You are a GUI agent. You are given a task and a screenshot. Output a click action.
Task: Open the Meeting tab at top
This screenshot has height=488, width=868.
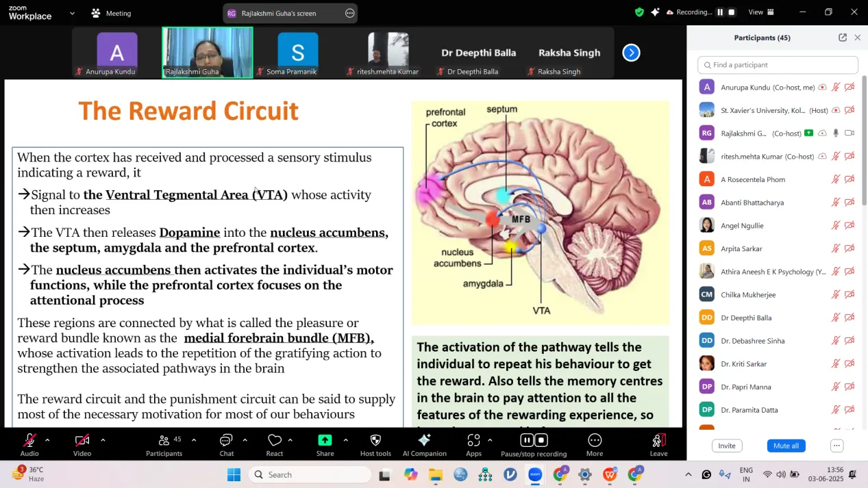click(111, 13)
